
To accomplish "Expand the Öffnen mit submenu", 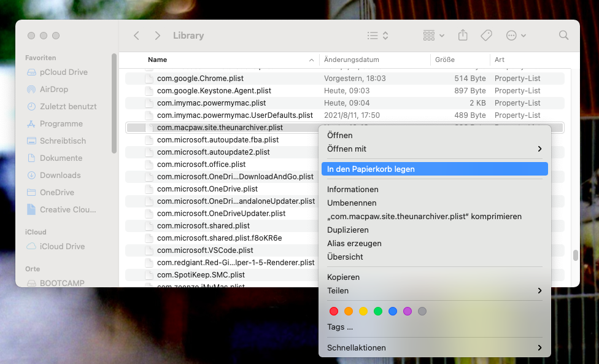I will pos(435,149).
